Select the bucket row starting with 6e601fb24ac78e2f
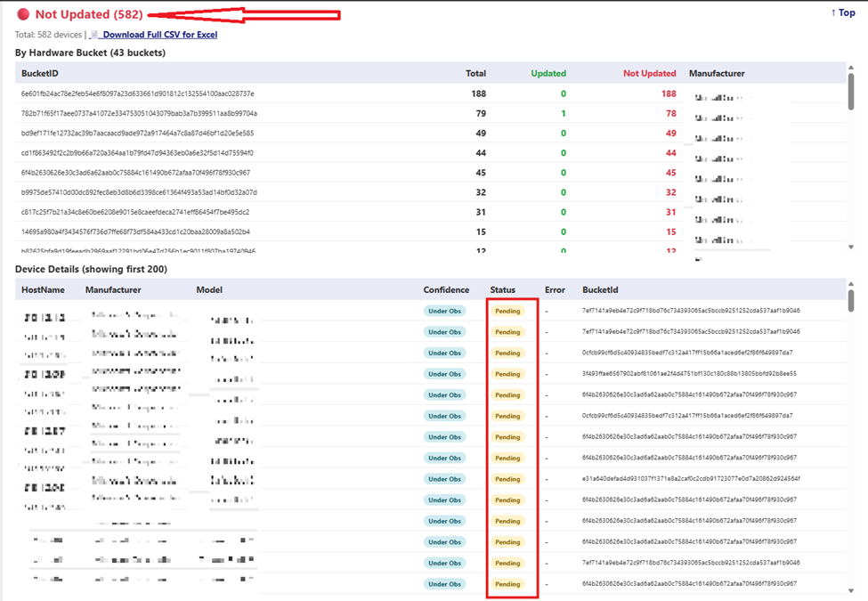868x601 pixels. (138, 93)
